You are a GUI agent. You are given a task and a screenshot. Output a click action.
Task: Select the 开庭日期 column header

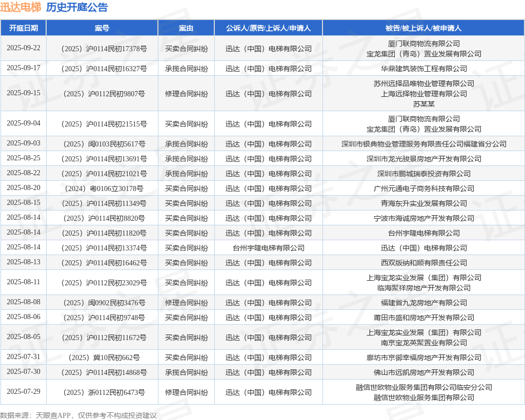tap(24, 28)
